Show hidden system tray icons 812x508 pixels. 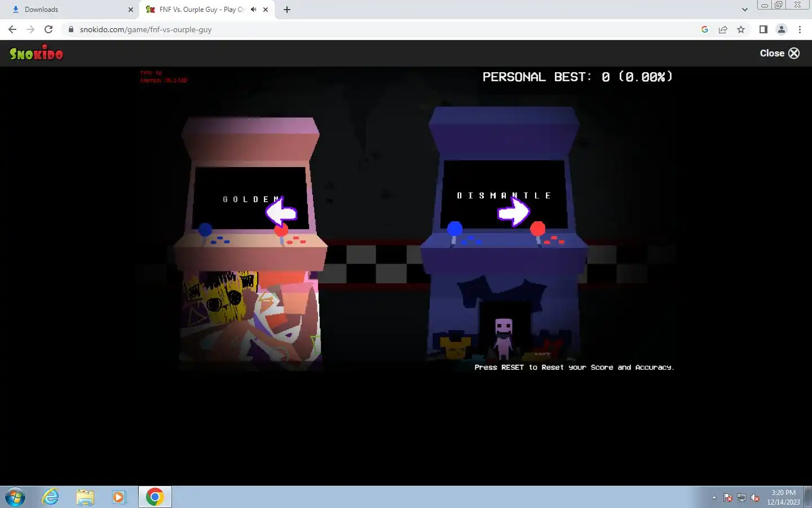pyautogui.click(x=714, y=497)
